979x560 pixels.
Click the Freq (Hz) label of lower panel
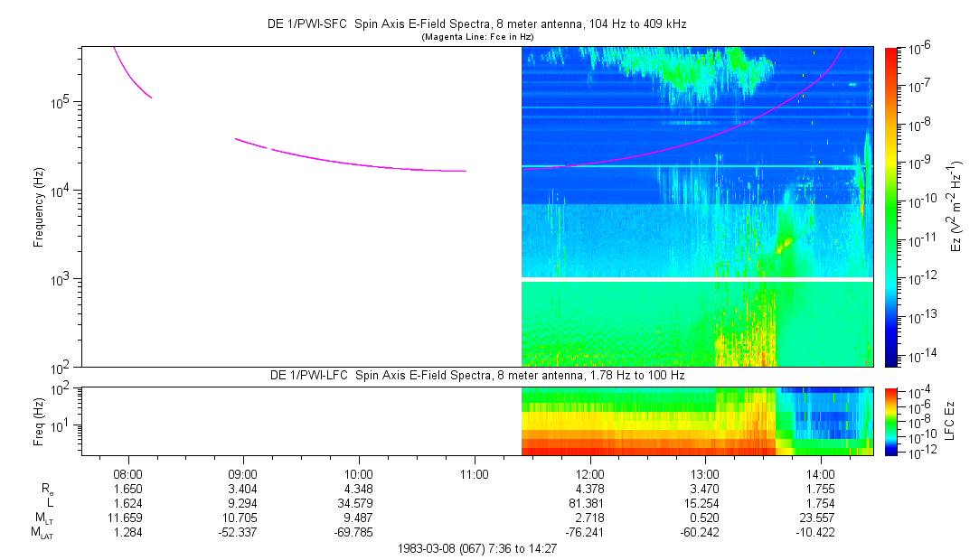tap(39, 420)
